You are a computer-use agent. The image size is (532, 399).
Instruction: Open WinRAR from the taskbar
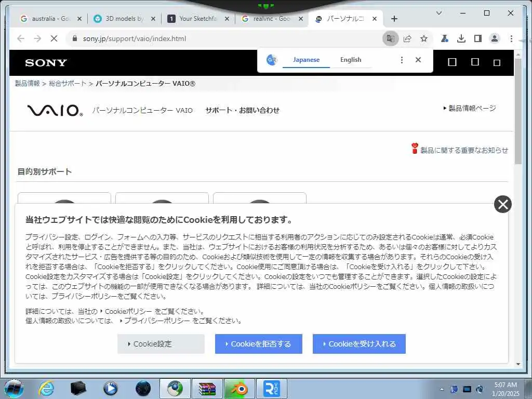[x=207, y=389]
